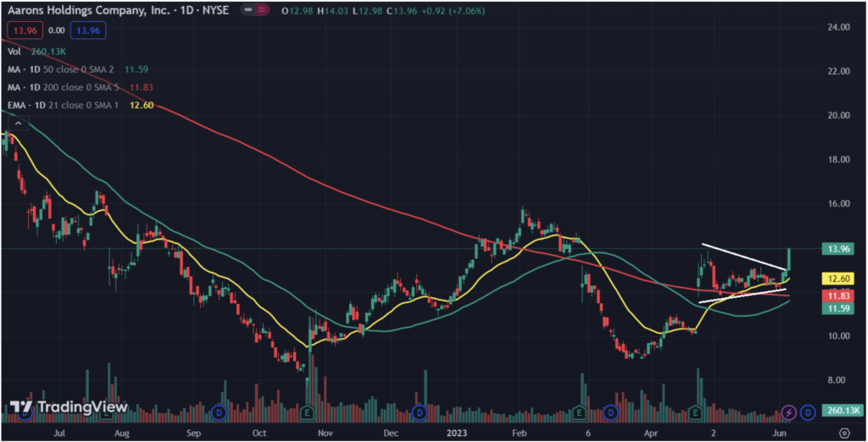
Task: Click the yellow 12.60 EMA price tag on axis
Action: tap(838, 279)
